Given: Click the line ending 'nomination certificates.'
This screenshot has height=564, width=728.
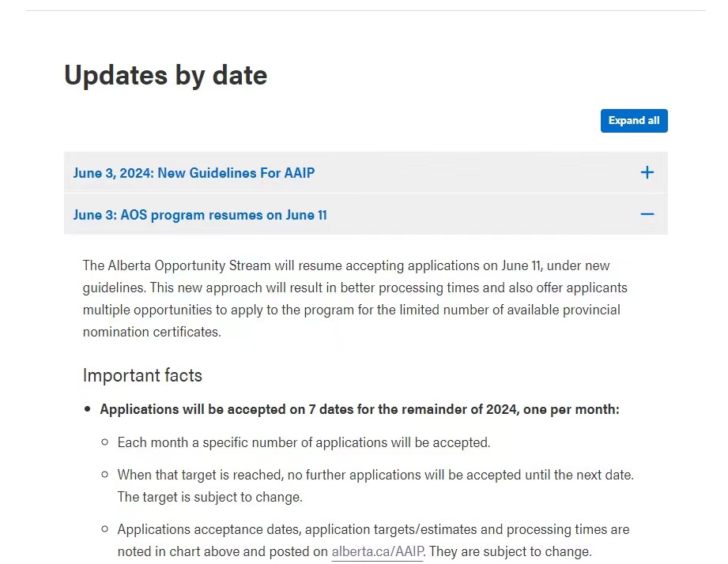Looking at the screenshot, I should (152, 332).
